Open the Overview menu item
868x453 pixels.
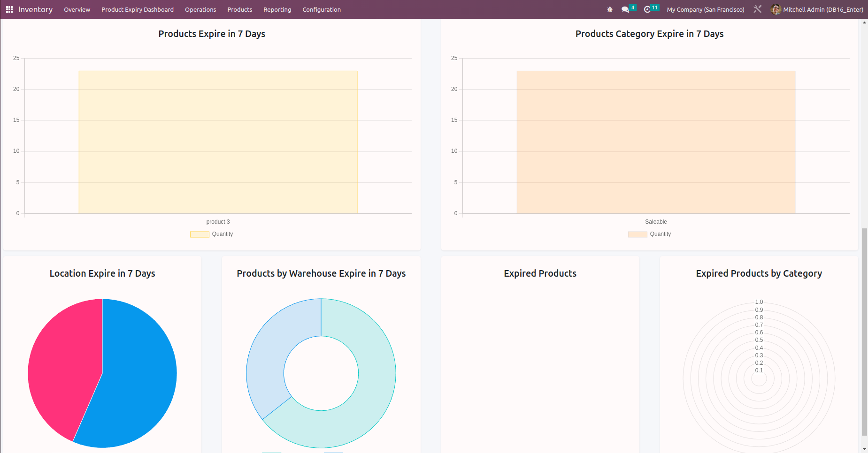(x=77, y=9)
